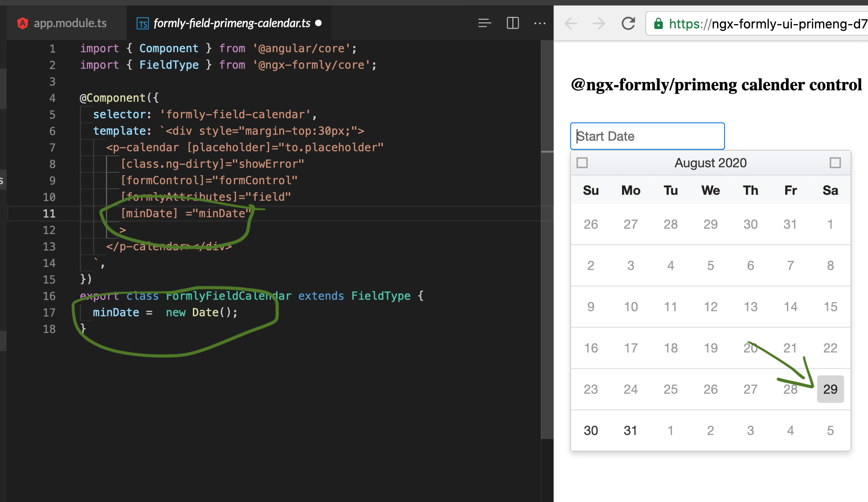This screenshot has height=502, width=868.
Task: Click the browser back arrow
Action: coord(571,24)
